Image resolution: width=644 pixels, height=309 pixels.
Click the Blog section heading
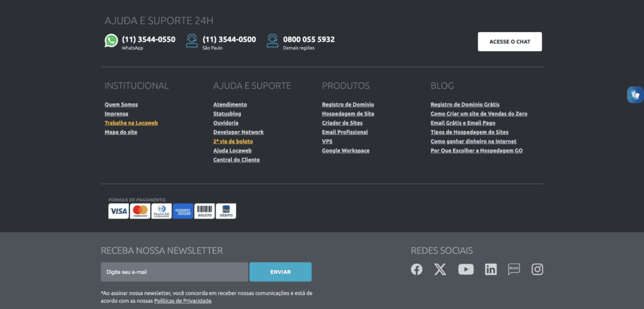click(442, 86)
